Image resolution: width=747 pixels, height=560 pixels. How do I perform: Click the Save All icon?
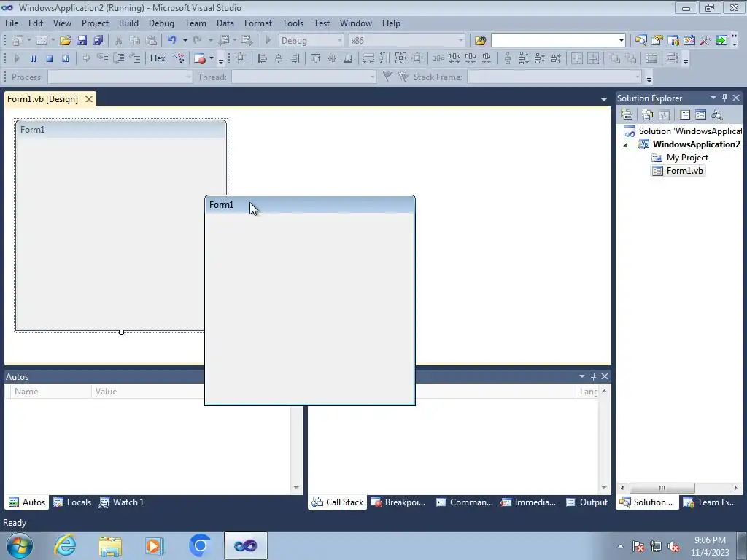[98, 41]
